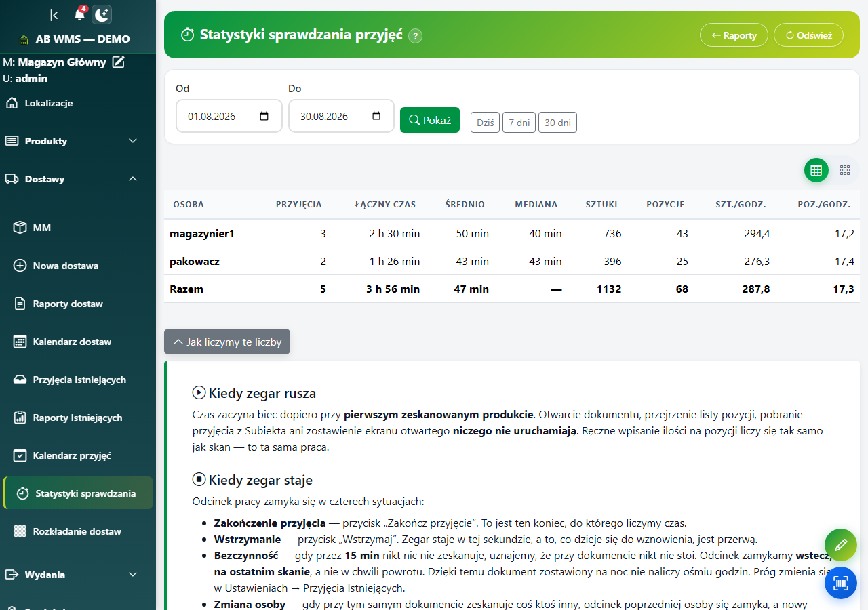Viewport: 868px width, 610px height.
Task: Click magazynier1's 2 h 30 min value
Action: [395, 233]
